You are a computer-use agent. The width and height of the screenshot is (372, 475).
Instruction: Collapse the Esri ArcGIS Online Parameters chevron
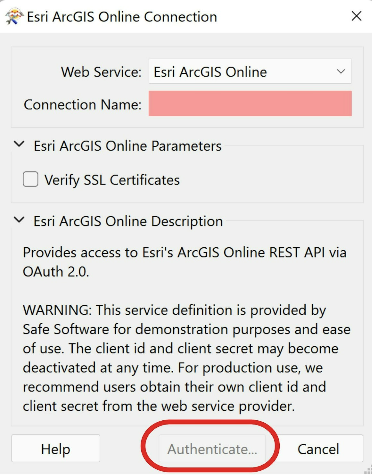coord(19,145)
